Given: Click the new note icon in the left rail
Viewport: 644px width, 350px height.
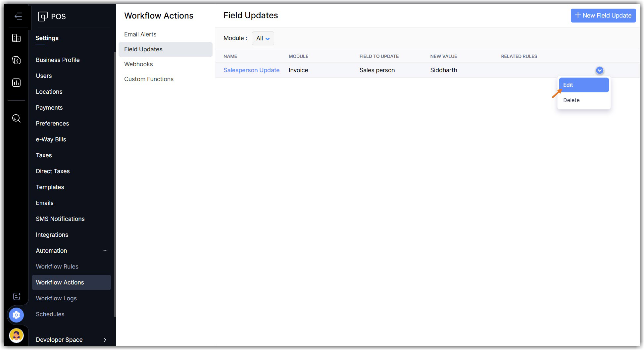Looking at the screenshot, I should click(x=17, y=296).
